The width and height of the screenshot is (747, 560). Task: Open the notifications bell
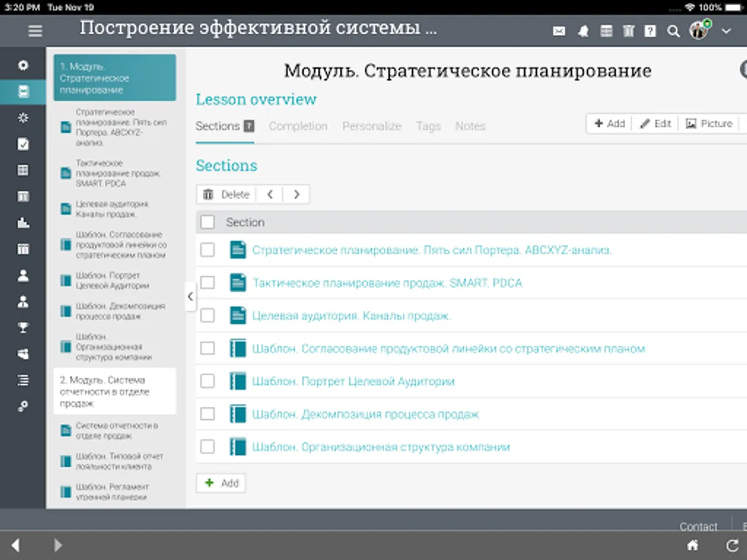tap(583, 31)
